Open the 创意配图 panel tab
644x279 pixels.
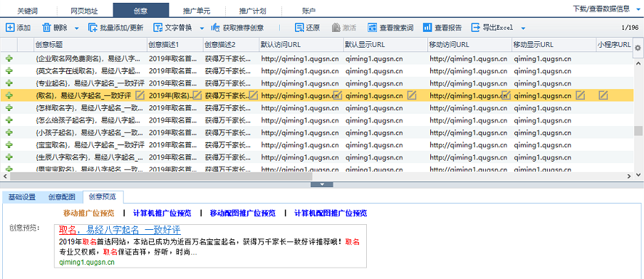click(62, 197)
